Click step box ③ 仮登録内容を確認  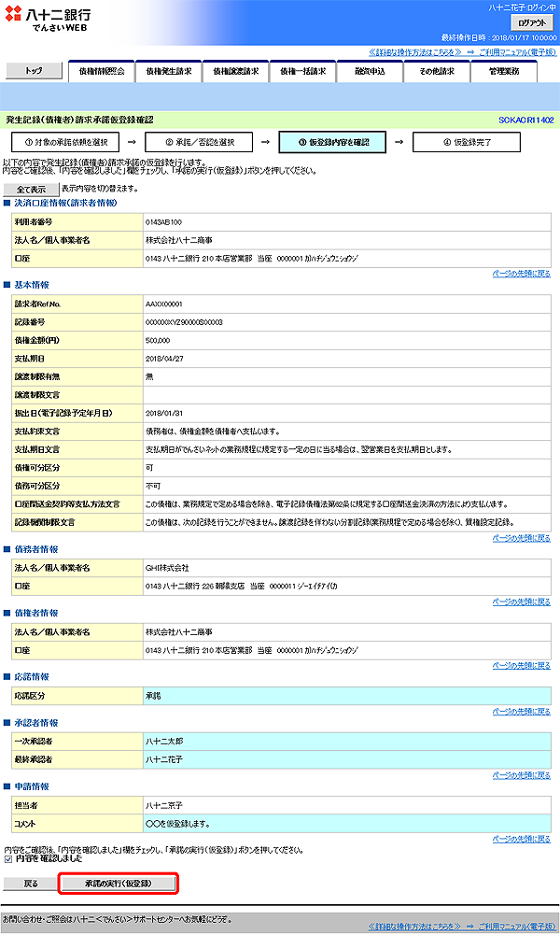[332, 142]
